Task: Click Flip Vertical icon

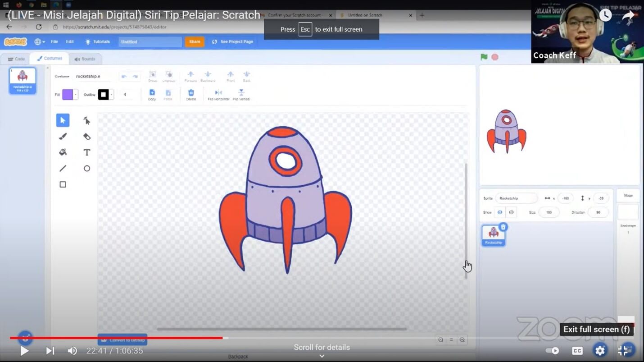Action: [241, 94]
